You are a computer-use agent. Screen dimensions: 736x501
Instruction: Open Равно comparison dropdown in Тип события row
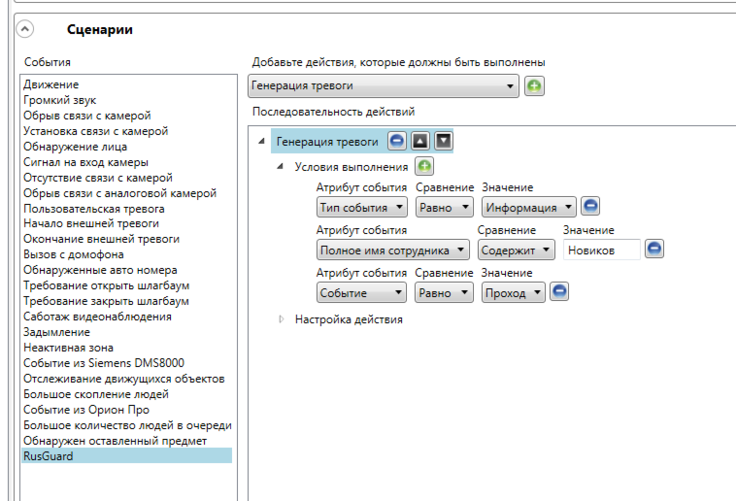click(x=444, y=207)
